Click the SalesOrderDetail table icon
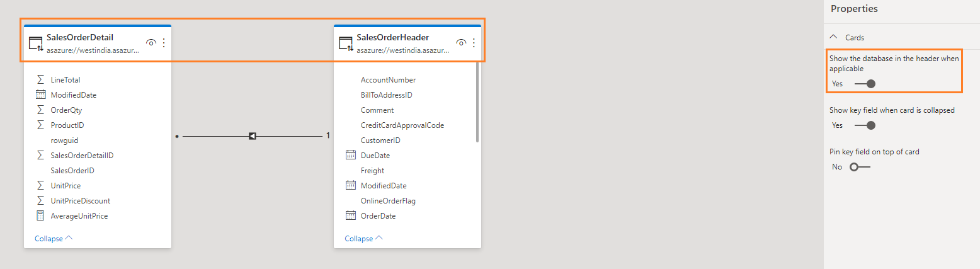 point(37,43)
